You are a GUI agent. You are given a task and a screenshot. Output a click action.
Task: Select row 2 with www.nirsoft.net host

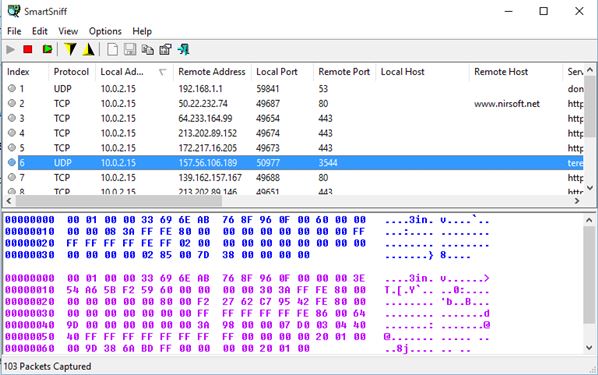click(x=293, y=103)
